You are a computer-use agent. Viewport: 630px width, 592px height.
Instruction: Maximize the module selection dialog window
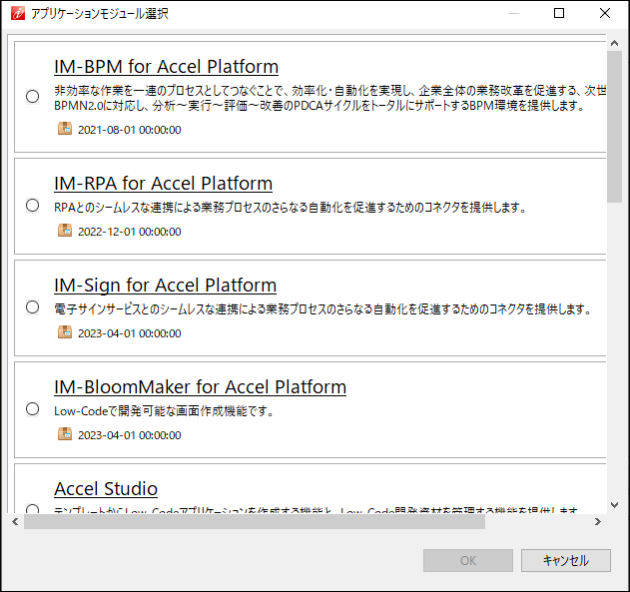click(559, 14)
